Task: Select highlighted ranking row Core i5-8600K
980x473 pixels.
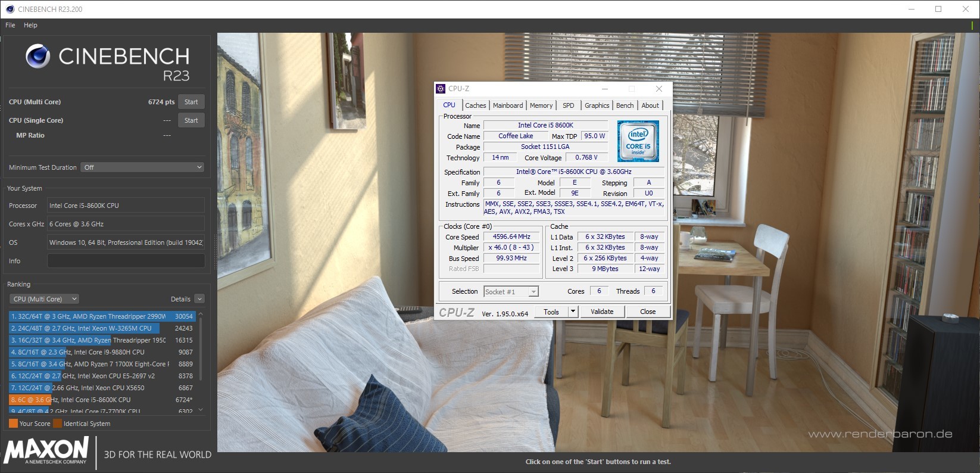Action: 102,400
